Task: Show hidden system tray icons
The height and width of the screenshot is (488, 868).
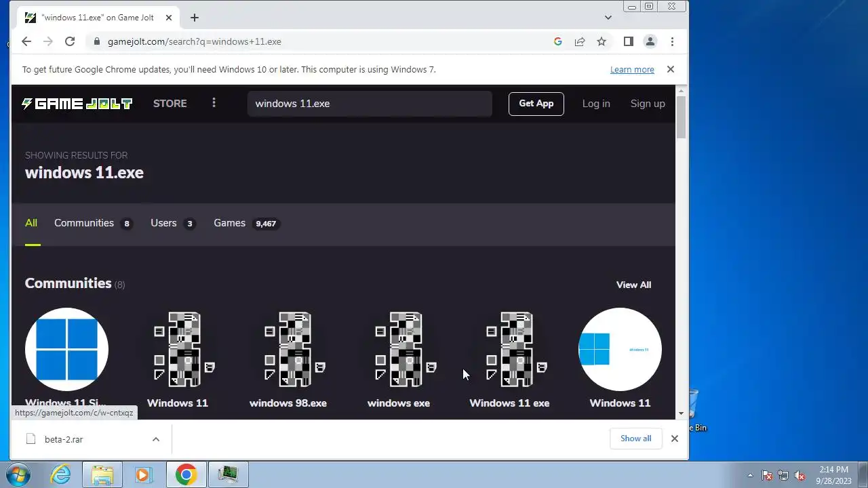Action: click(750, 475)
